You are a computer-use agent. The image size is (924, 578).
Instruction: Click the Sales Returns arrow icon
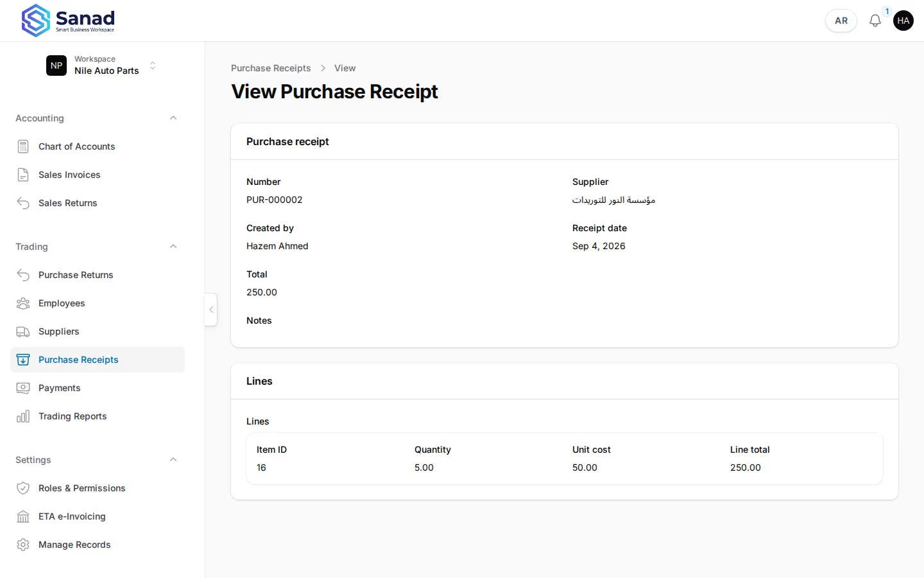23,203
